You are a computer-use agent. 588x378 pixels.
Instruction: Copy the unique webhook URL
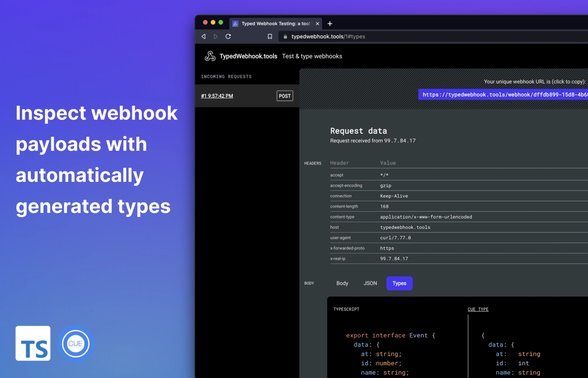(x=502, y=94)
